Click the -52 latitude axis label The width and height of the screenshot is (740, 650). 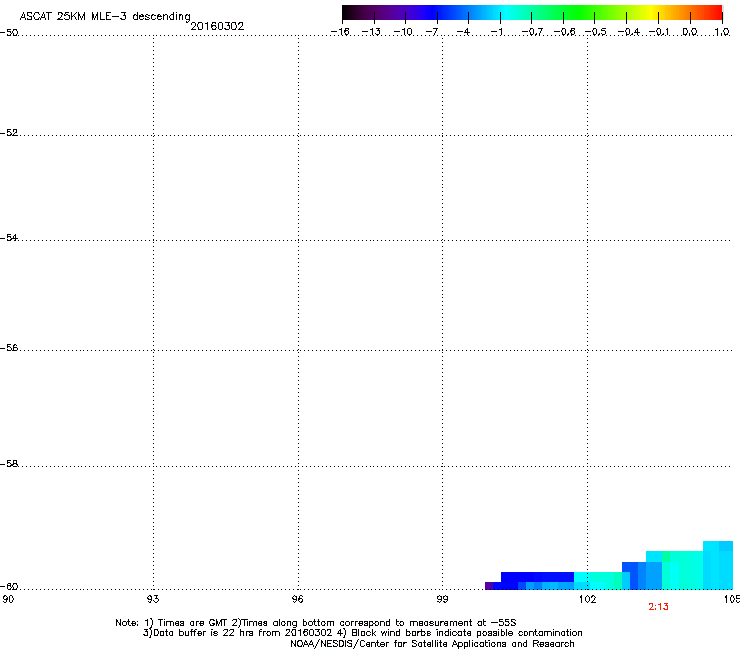tap(9, 133)
